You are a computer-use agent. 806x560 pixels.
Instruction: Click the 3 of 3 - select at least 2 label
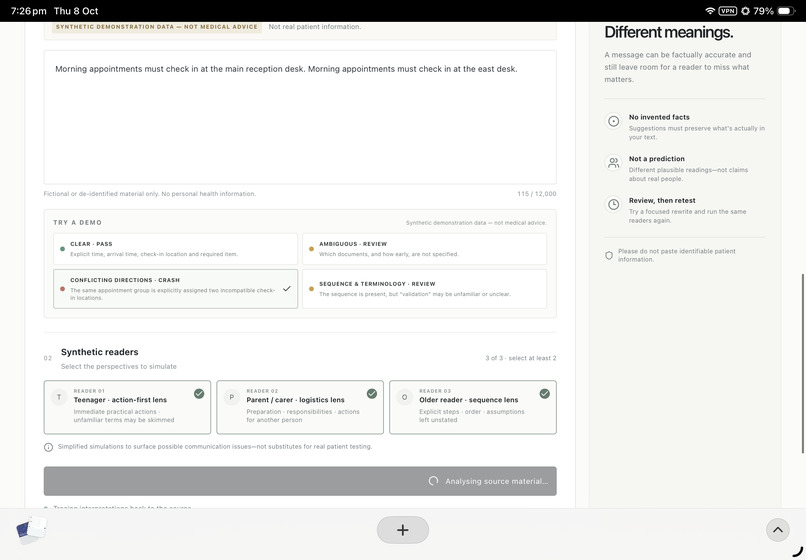[521, 358]
